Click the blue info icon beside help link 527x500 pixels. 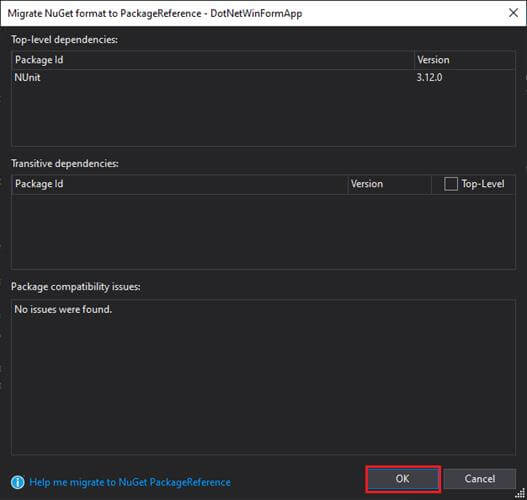[x=17, y=482]
